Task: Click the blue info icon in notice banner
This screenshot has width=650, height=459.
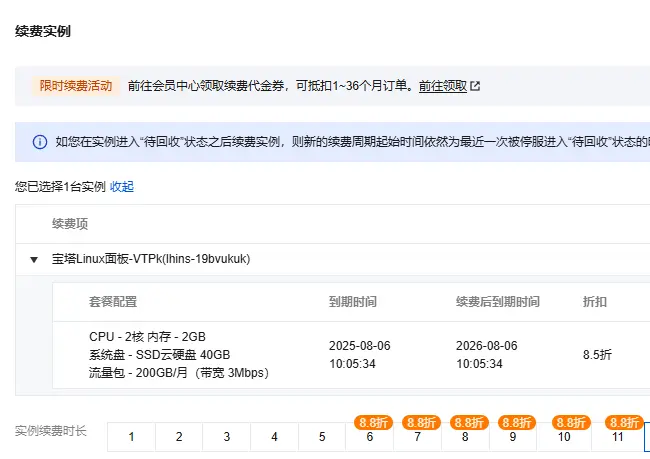Action: point(40,142)
